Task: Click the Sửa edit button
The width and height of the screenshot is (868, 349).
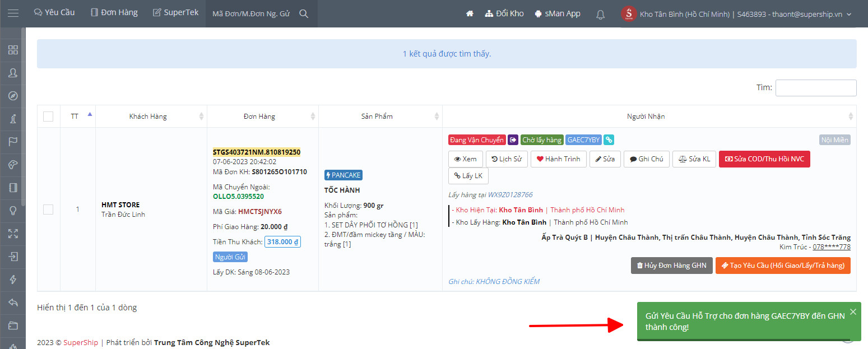Action: (605, 159)
